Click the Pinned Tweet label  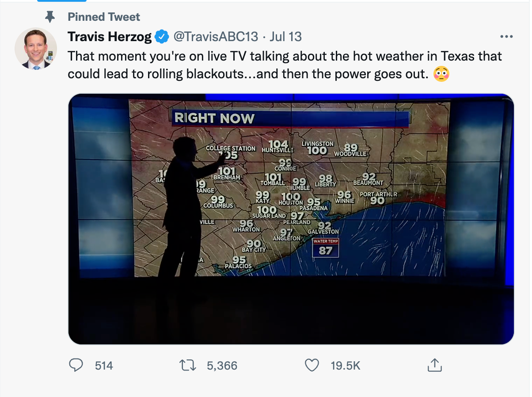click(104, 17)
